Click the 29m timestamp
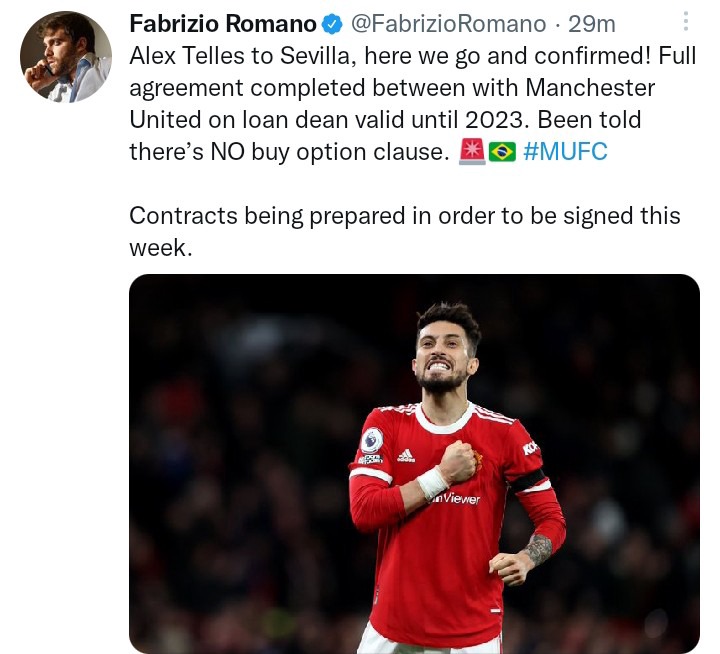Viewport: 720px width, 654px height. (x=591, y=24)
